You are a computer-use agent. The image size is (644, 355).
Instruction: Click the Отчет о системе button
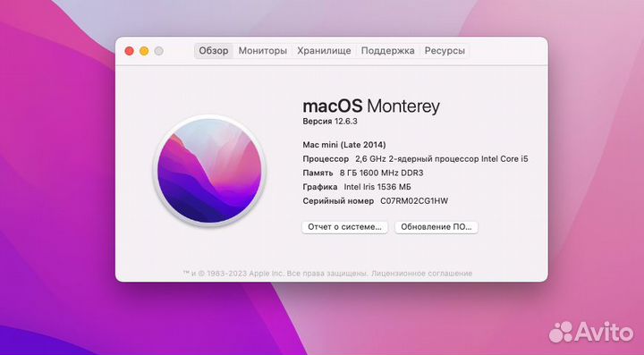(x=344, y=227)
